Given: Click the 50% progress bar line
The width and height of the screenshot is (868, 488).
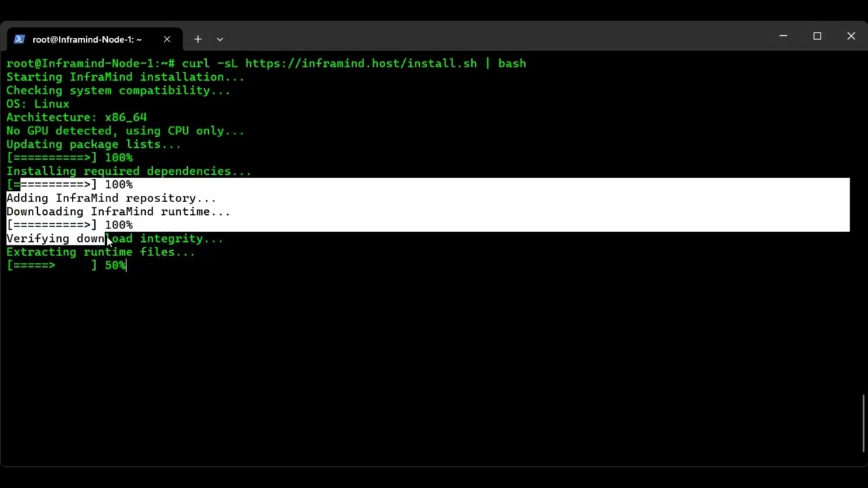Looking at the screenshot, I should pos(66,266).
